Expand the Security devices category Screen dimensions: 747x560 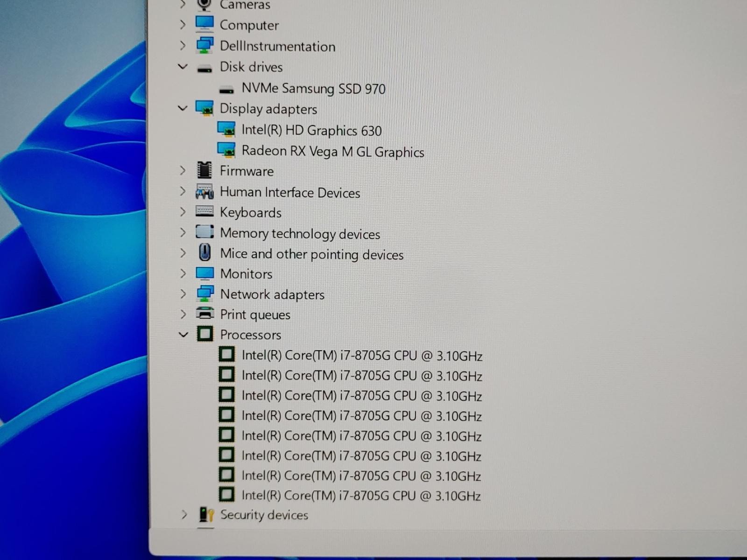coord(184,515)
